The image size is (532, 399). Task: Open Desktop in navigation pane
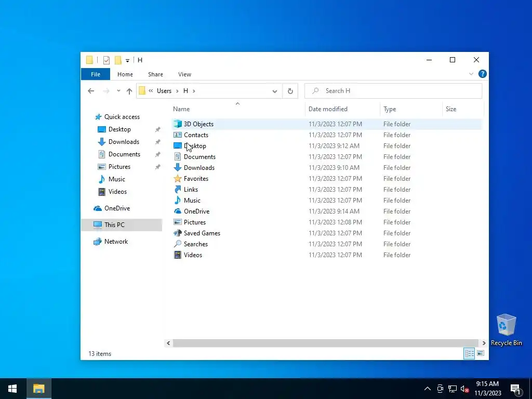pyautogui.click(x=119, y=129)
